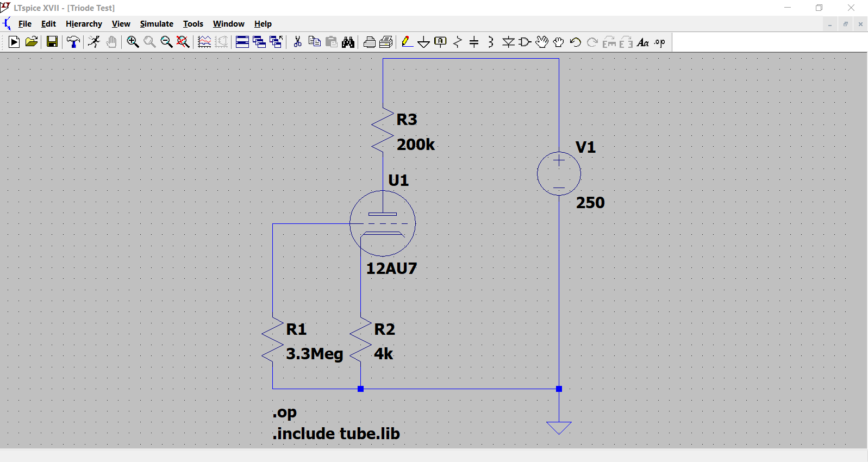Click the Halt hand icon
This screenshot has height=462, width=868.
click(x=111, y=42)
